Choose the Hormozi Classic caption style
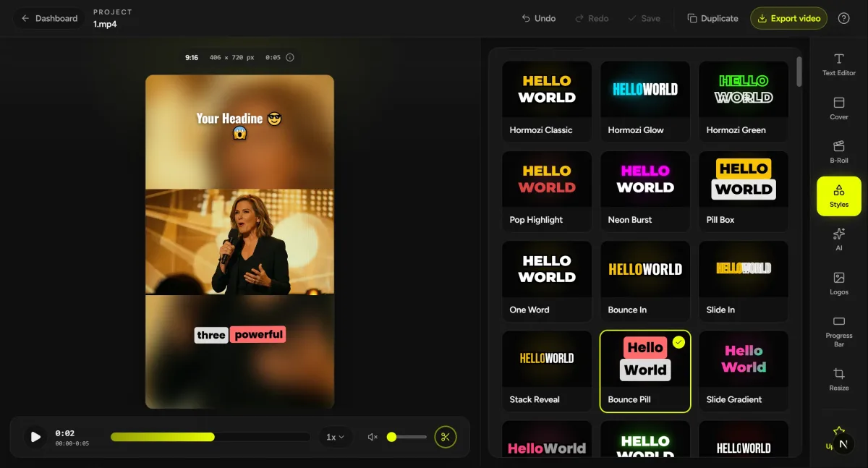Viewport: 868px width, 468px height. [x=547, y=101]
